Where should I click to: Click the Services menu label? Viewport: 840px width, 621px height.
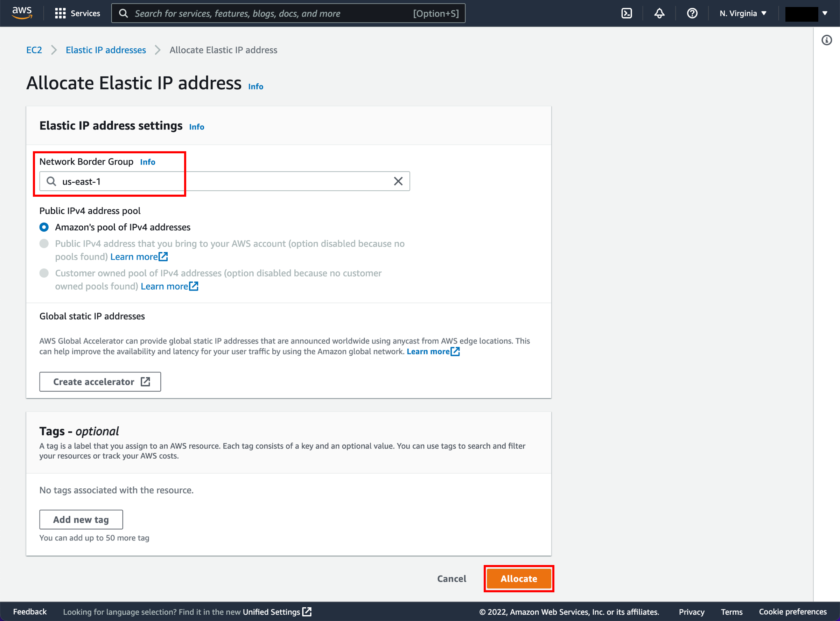coord(85,14)
